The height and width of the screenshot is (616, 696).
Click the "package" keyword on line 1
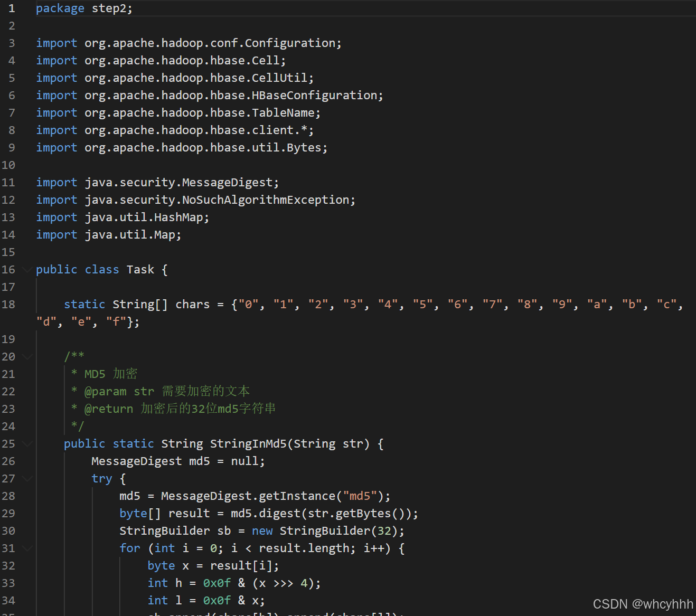(60, 8)
